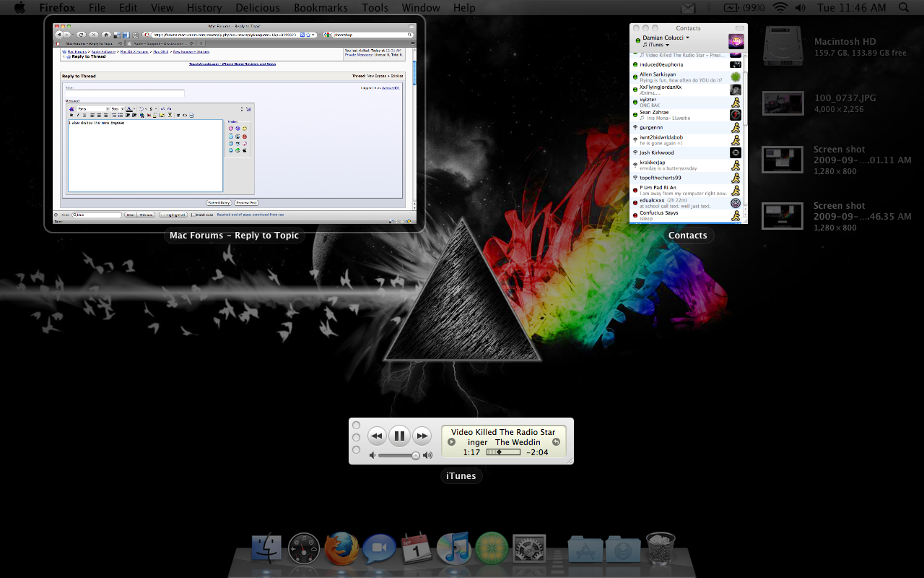924x578 pixels.
Task: Click the play arrow icon in iTunes display
Action: click(x=451, y=442)
